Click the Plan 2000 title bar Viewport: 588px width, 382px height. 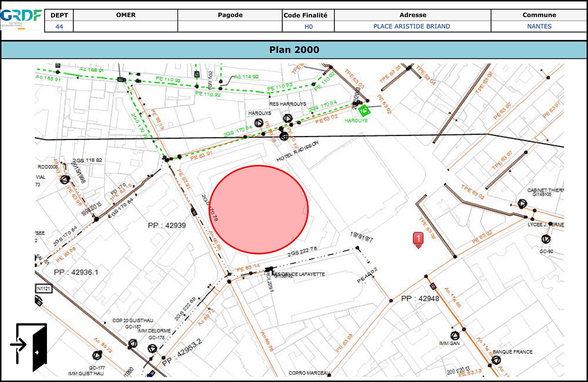tap(294, 50)
